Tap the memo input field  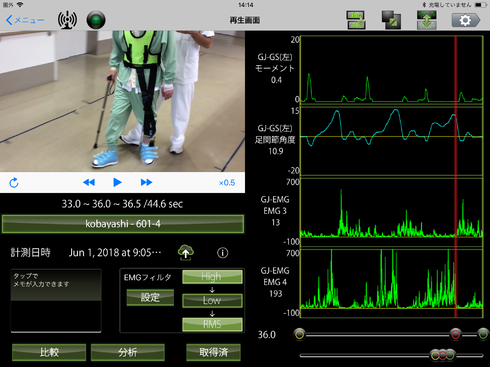(x=56, y=301)
